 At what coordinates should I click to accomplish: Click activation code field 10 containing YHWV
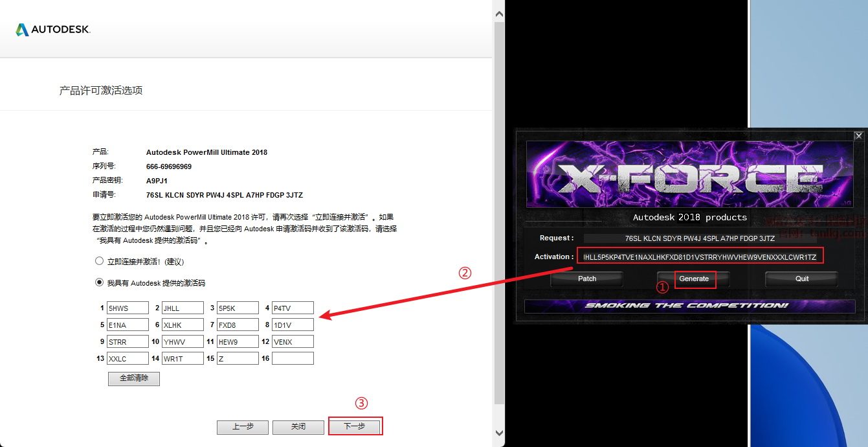tap(183, 341)
